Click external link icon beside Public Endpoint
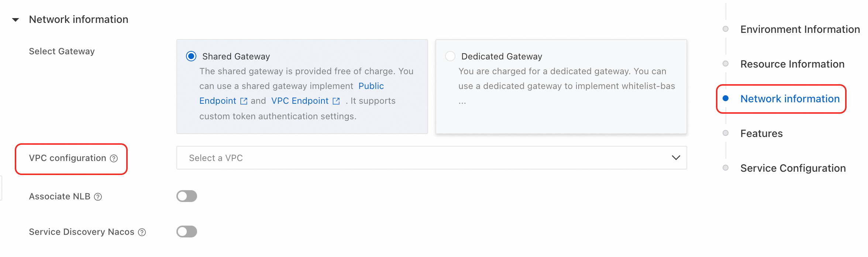 pyautogui.click(x=244, y=101)
